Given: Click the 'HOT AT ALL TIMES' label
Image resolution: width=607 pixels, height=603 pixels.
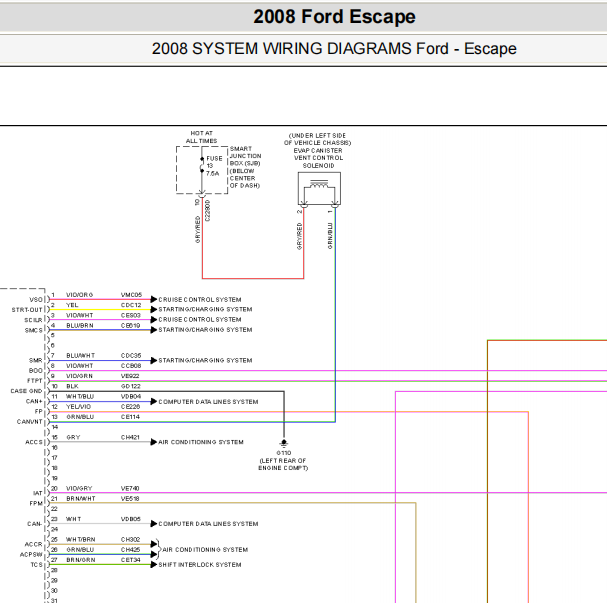Looking at the screenshot, I should coord(201,137).
